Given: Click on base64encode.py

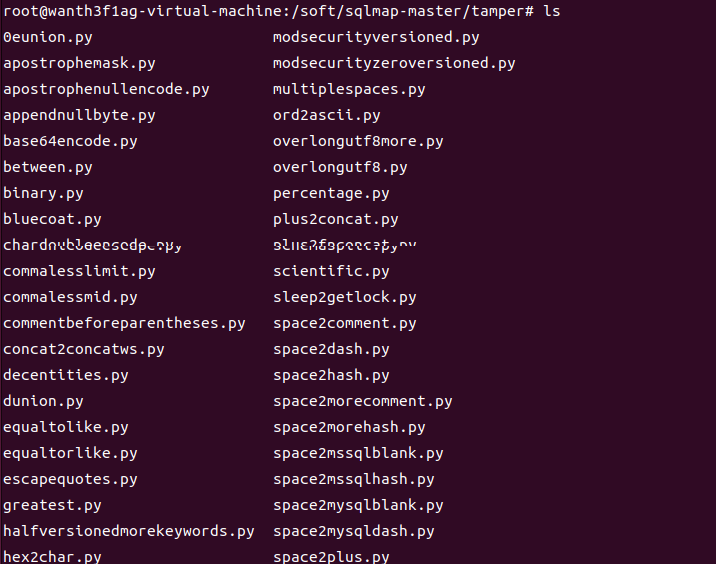Looking at the screenshot, I should (70, 141).
